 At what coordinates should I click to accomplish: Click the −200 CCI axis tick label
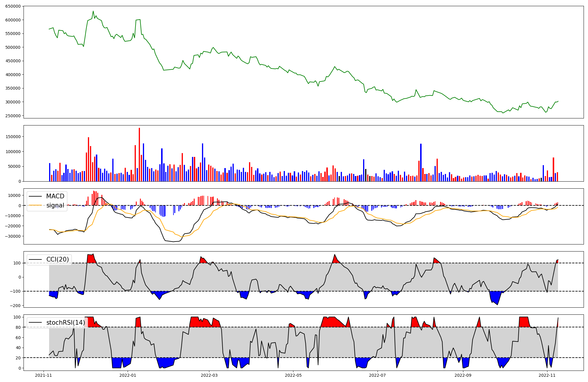(15, 306)
